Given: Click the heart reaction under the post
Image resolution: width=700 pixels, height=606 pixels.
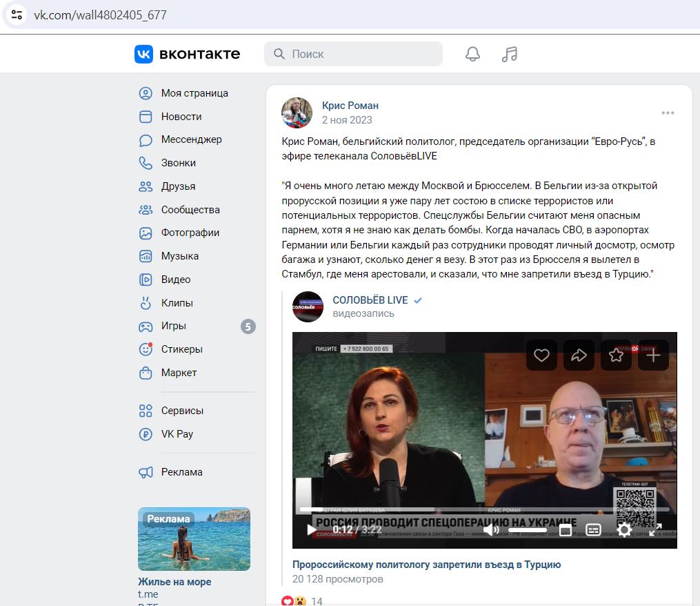Looking at the screenshot, I should pos(288,601).
